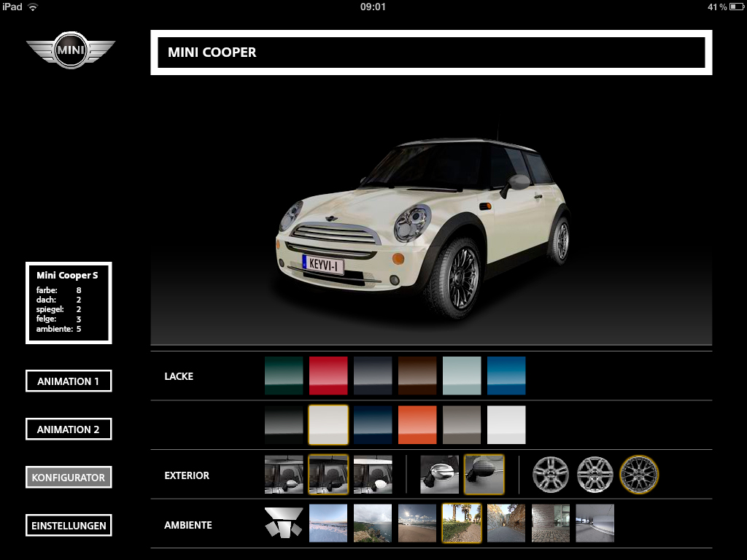Tap the 09:01 clock
747x560 pixels.
[373, 7]
